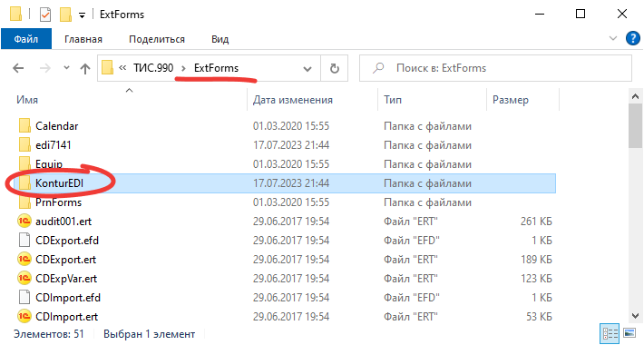Viewport: 644px width, 345px height.
Task: Open the address bar history dropdown
Action: 307,69
